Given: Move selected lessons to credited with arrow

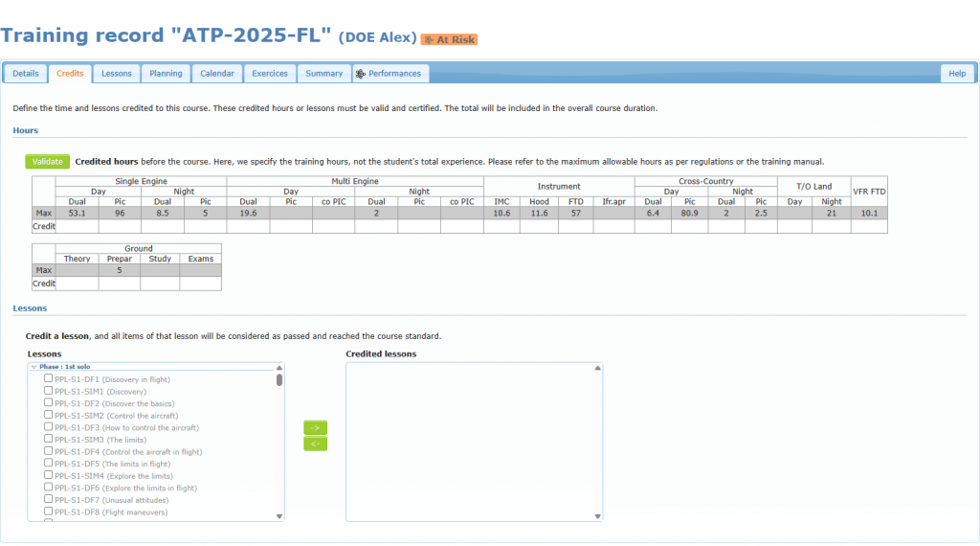Looking at the screenshot, I should pyautogui.click(x=315, y=428).
